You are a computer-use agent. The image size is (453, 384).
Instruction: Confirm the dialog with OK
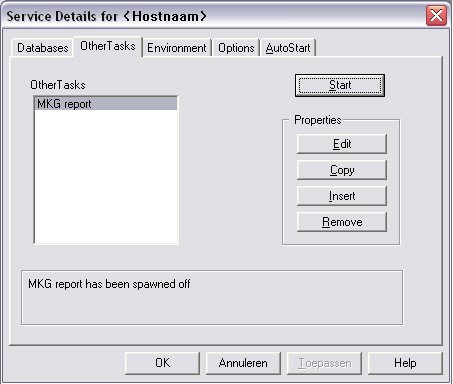tap(162, 363)
